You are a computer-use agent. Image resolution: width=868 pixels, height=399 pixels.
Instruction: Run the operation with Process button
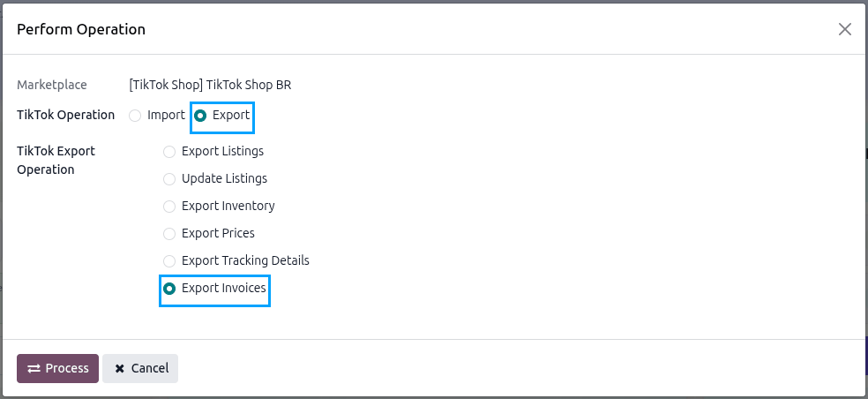[x=57, y=368]
